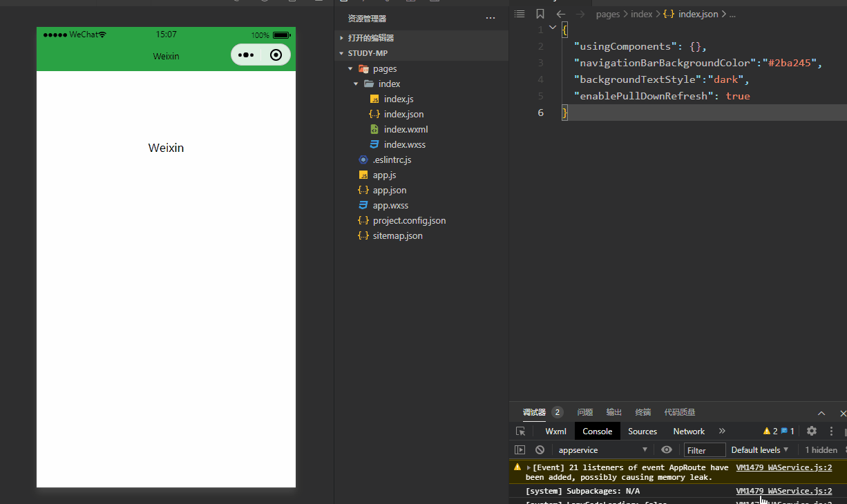
Task: Click the .eslintrc.js file icon
Action: click(363, 159)
